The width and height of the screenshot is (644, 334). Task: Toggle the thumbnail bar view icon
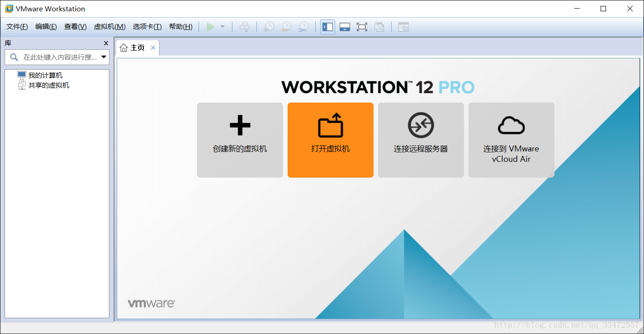point(345,27)
